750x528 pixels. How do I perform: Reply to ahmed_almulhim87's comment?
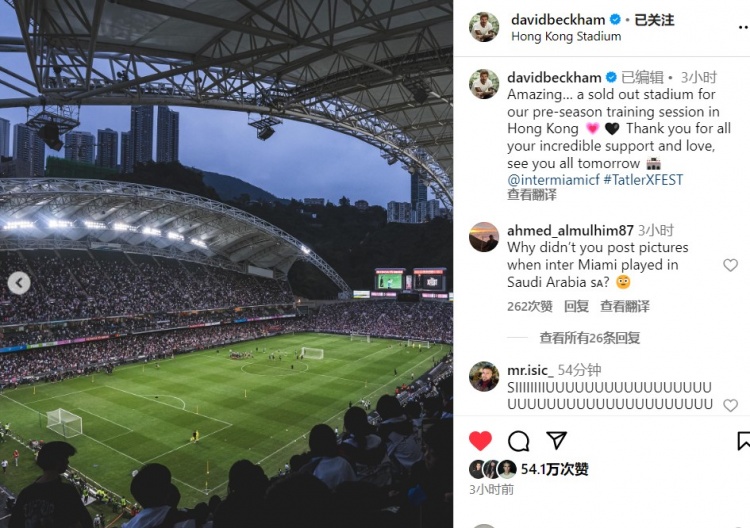(x=576, y=306)
